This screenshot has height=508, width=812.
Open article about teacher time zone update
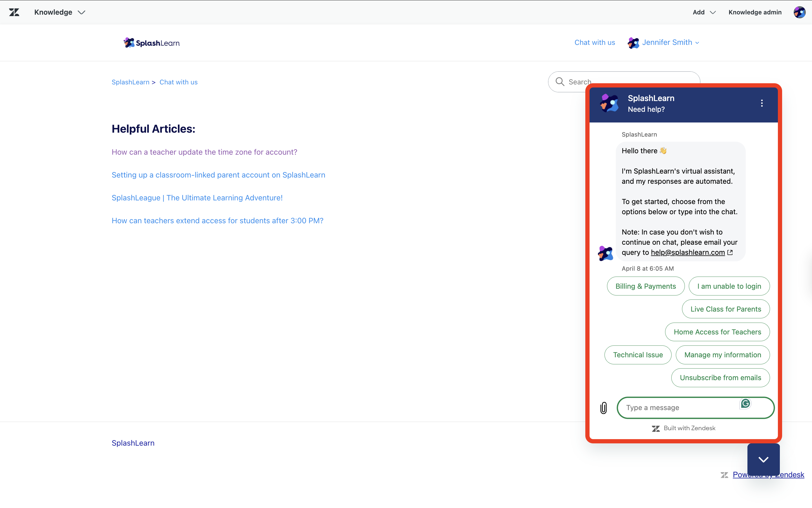pos(204,152)
